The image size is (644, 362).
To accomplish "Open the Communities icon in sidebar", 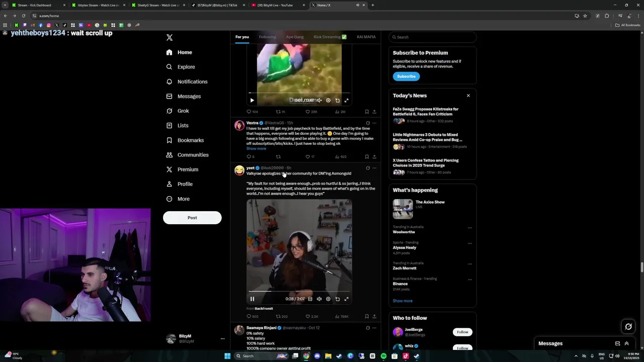I will [170, 155].
